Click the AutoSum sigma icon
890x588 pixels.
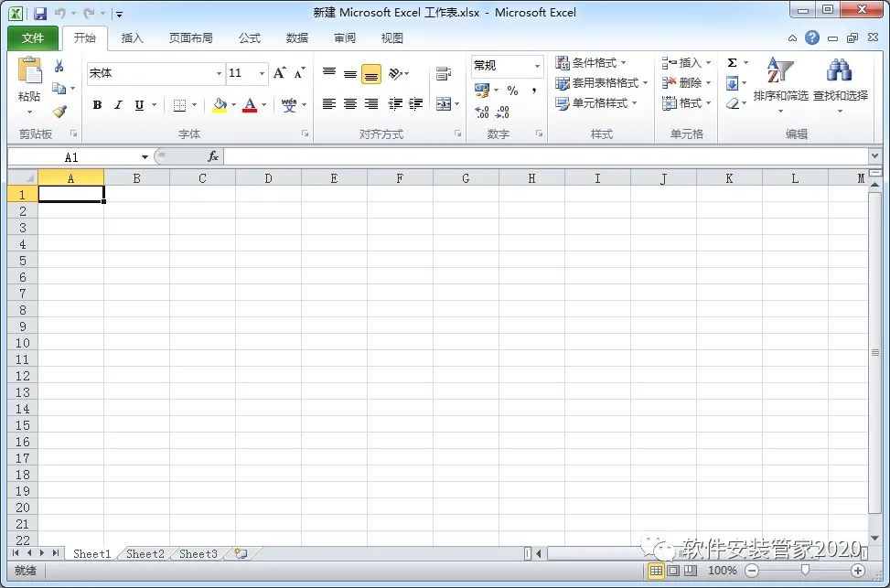[732, 62]
